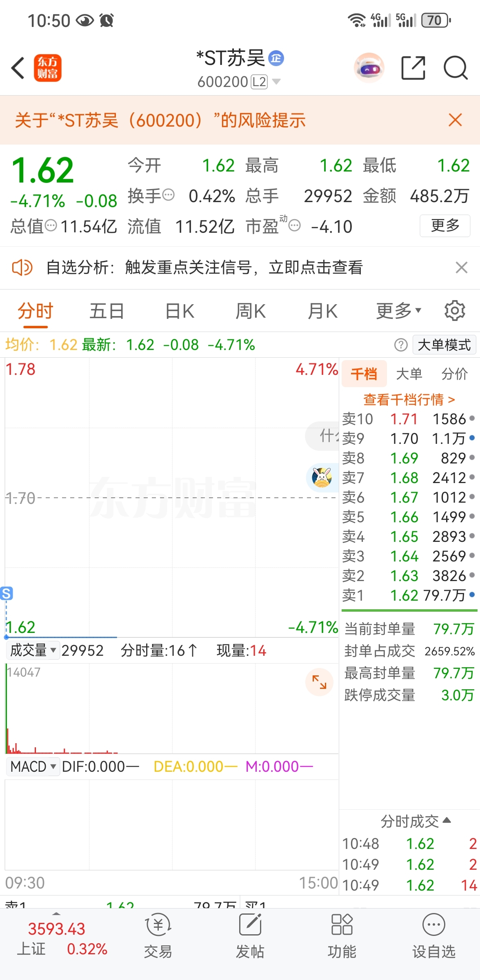Open 查看千档行情 link
The image size is (480, 980).
click(409, 399)
